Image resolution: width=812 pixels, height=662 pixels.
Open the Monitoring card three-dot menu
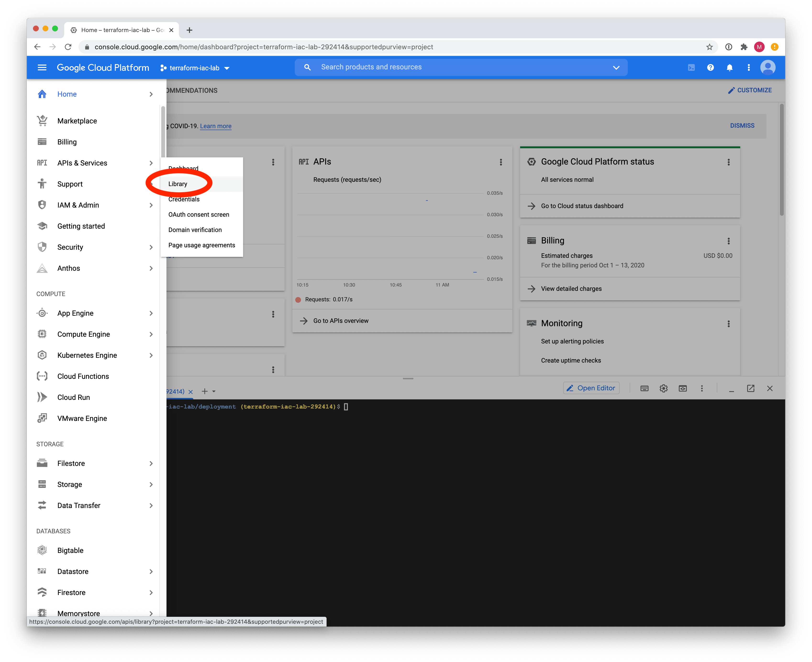coord(729,324)
